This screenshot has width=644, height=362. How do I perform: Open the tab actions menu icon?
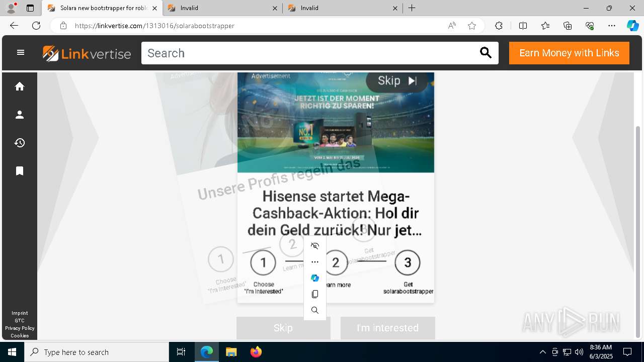(x=30, y=8)
